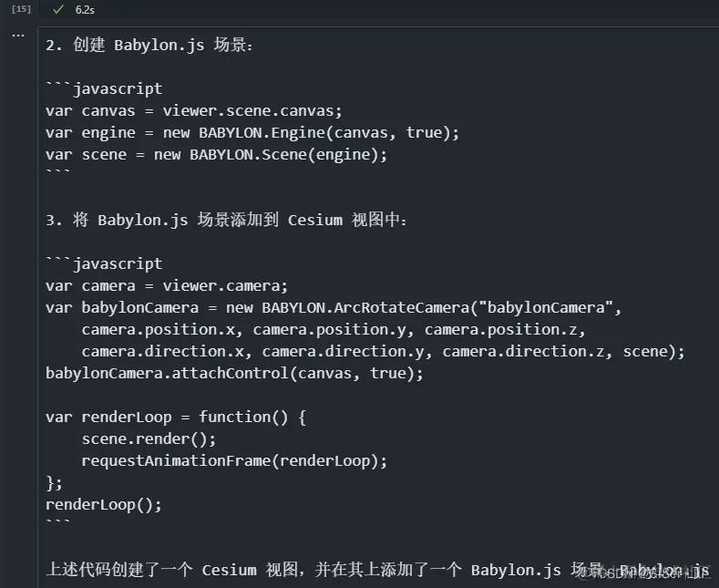The height and width of the screenshot is (588, 719).
Task: Click the line 'babylonCamera.attachControl(canvas, true);'
Action: [234, 374]
